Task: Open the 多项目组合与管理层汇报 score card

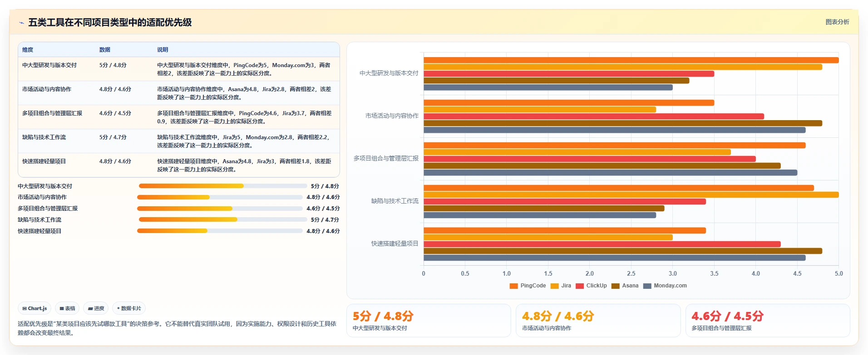Action: (768, 321)
